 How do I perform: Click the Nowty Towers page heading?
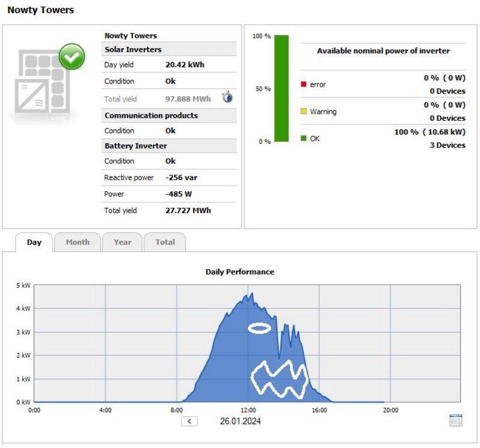(41, 10)
